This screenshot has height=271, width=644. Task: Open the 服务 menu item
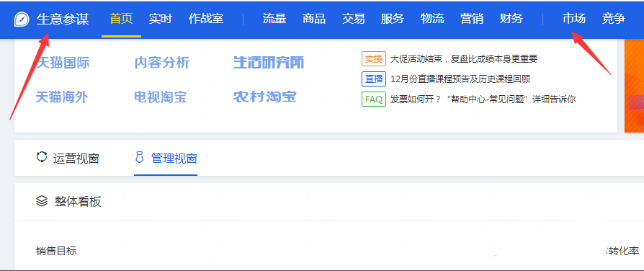tap(393, 19)
